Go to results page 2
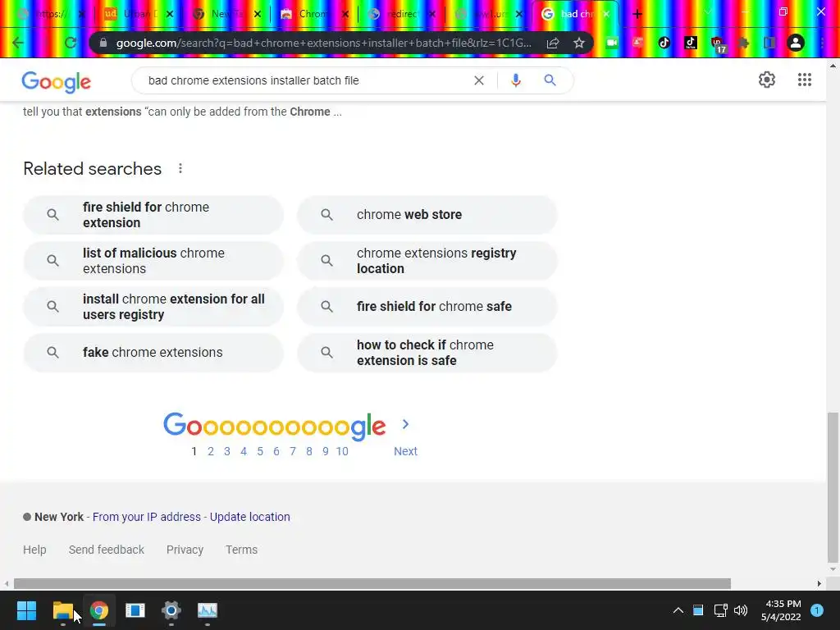Image resolution: width=840 pixels, height=630 pixels. pyautogui.click(x=211, y=452)
